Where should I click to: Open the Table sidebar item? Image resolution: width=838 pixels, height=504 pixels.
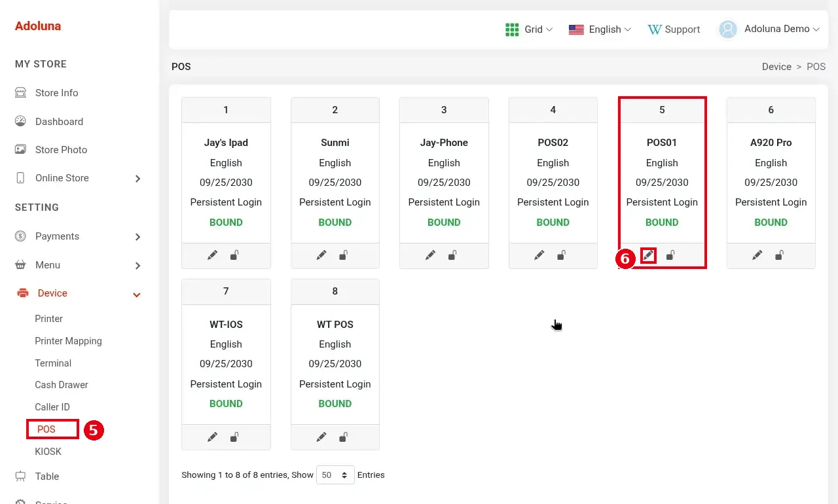point(47,477)
